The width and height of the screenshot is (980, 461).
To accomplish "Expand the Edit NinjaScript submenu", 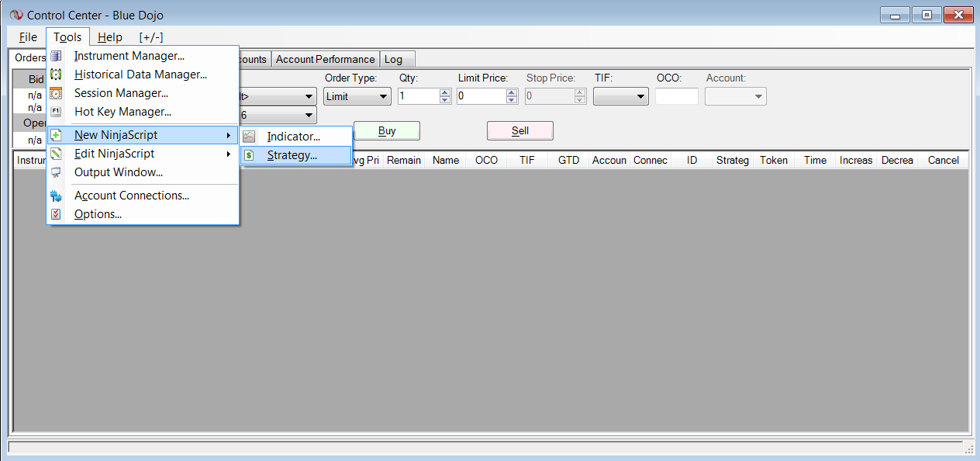I will coord(143,154).
